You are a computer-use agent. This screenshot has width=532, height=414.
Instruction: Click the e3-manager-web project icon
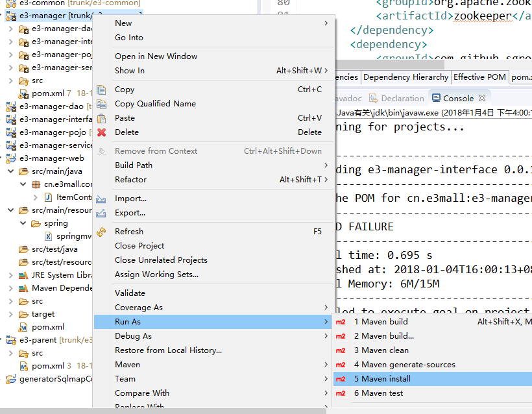(x=11, y=158)
